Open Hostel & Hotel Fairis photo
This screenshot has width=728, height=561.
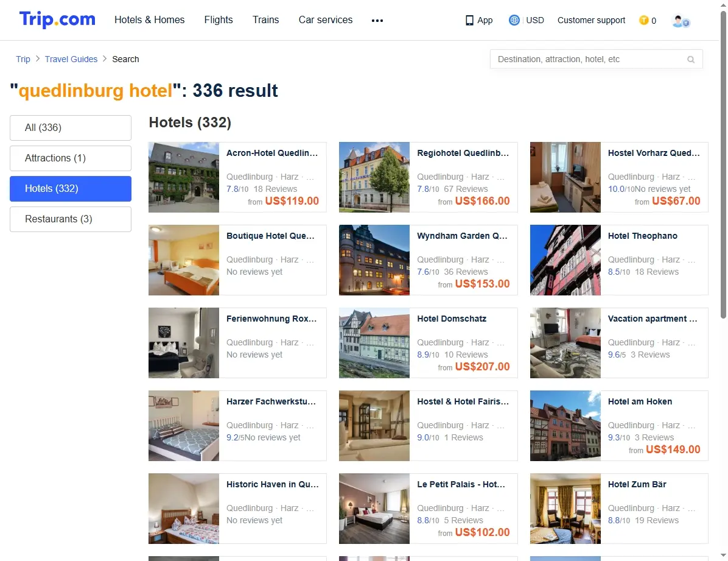coord(374,426)
